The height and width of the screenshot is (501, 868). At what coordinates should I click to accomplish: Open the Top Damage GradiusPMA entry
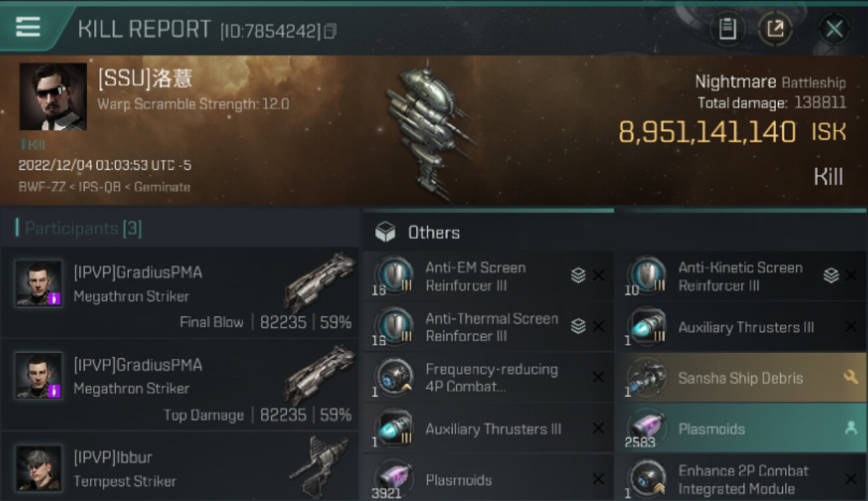[180, 385]
